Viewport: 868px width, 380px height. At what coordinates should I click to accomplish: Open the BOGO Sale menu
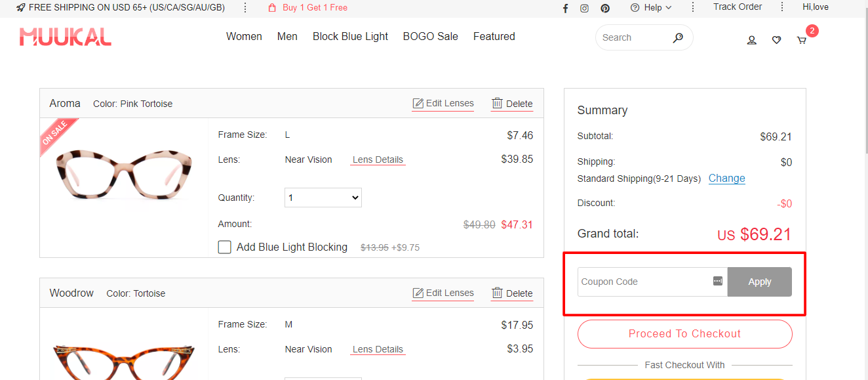pos(431,36)
